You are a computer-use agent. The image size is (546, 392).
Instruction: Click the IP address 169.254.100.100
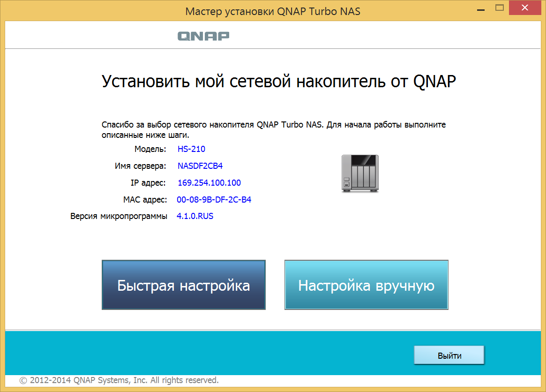click(209, 183)
